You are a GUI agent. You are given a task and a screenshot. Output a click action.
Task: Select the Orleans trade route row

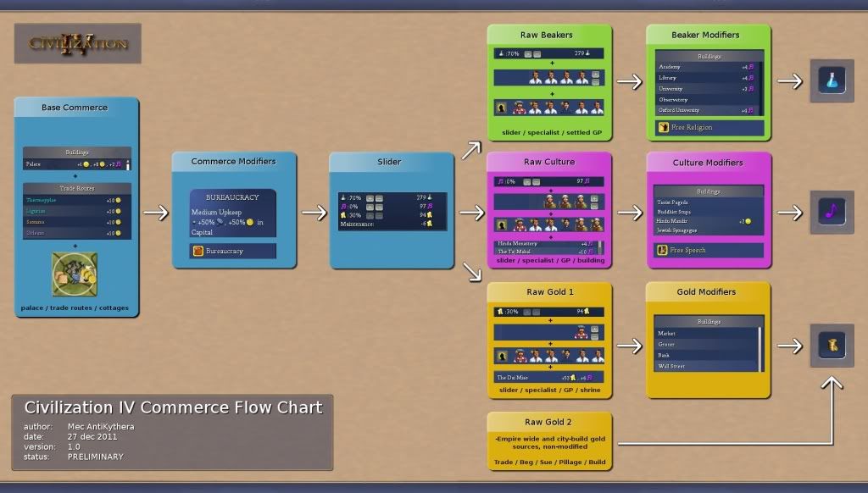coord(77,233)
